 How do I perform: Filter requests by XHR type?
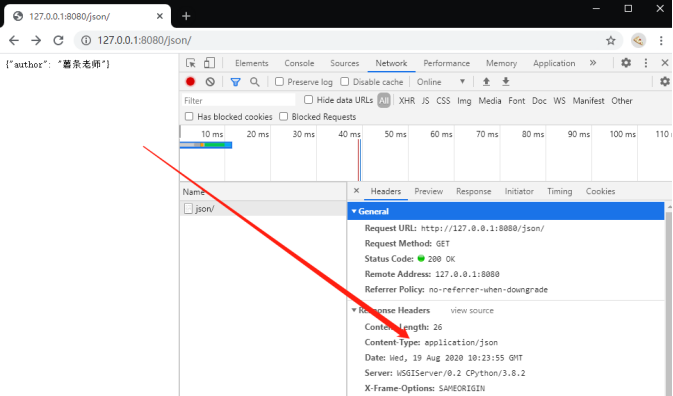point(407,101)
